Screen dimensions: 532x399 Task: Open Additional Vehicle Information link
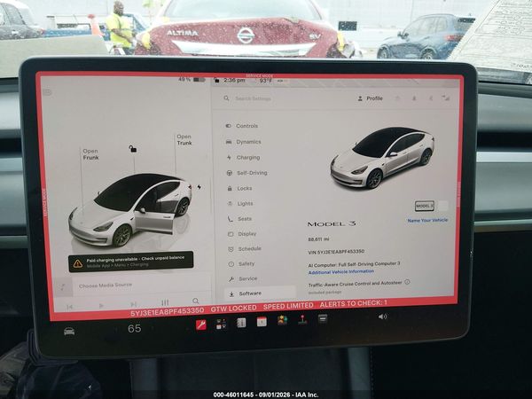tap(341, 272)
